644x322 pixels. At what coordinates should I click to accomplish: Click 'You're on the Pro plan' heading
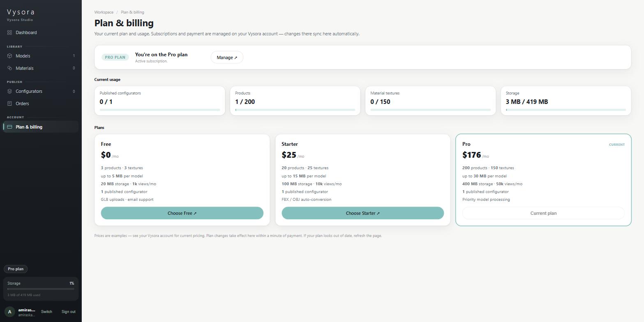click(x=161, y=55)
